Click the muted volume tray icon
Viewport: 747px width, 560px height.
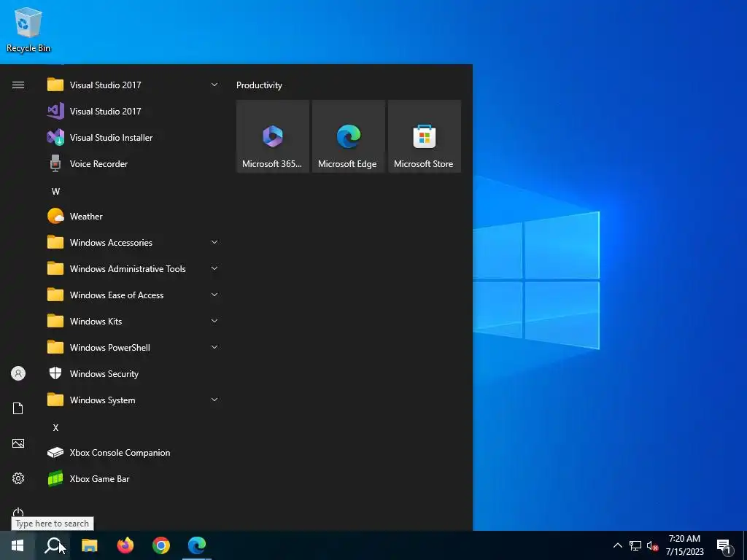(652, 545)
